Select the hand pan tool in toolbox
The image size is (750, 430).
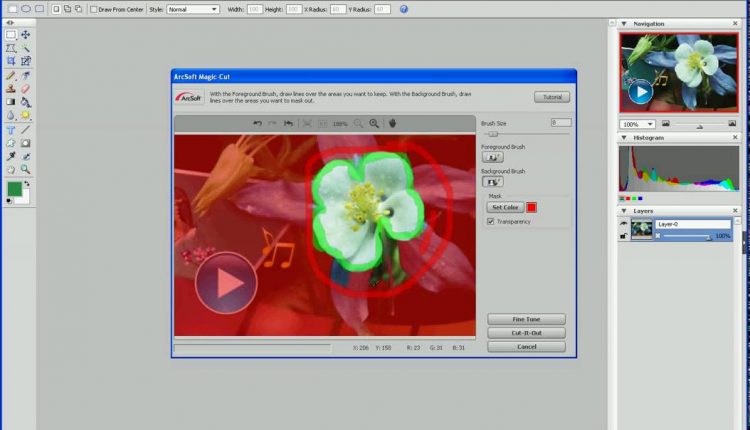[x=11, y=169]
